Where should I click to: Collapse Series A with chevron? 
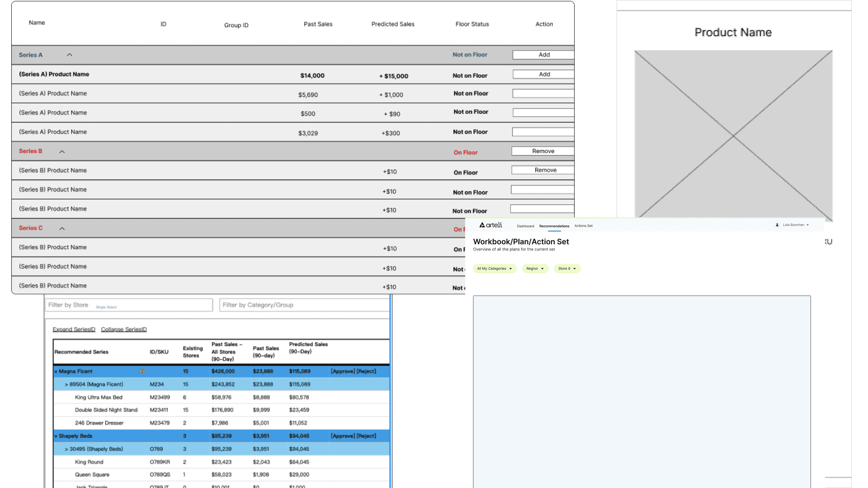[x=70, y=55]
